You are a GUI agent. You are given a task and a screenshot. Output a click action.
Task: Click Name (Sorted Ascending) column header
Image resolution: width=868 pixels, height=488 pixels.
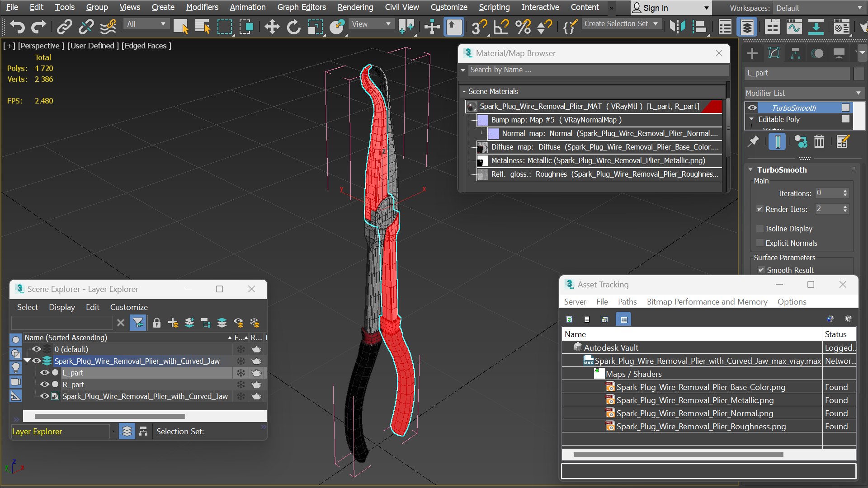pyautogui.click(x=127, y=338)
